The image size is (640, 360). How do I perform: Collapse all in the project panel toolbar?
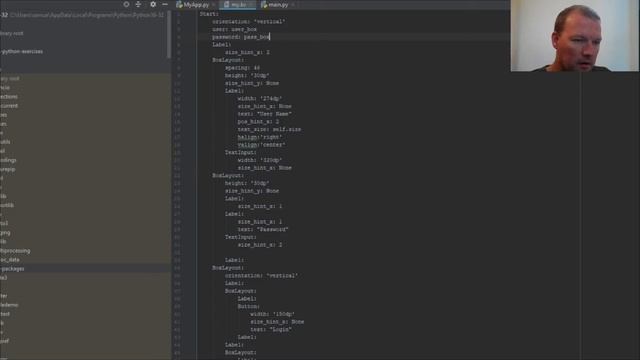(138, 4)
